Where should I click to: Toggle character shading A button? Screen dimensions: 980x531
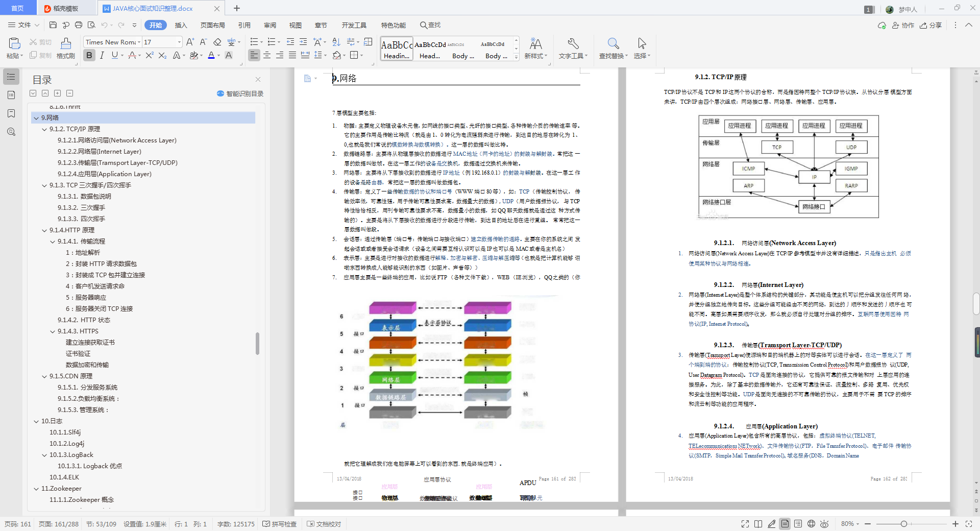(229, 55)
